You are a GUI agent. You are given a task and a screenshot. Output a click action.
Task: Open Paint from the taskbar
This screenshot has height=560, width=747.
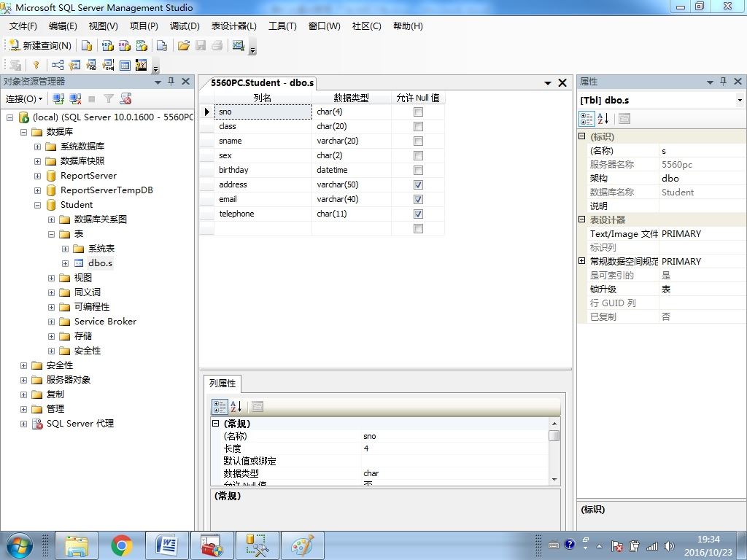click(x=303, y=545)
